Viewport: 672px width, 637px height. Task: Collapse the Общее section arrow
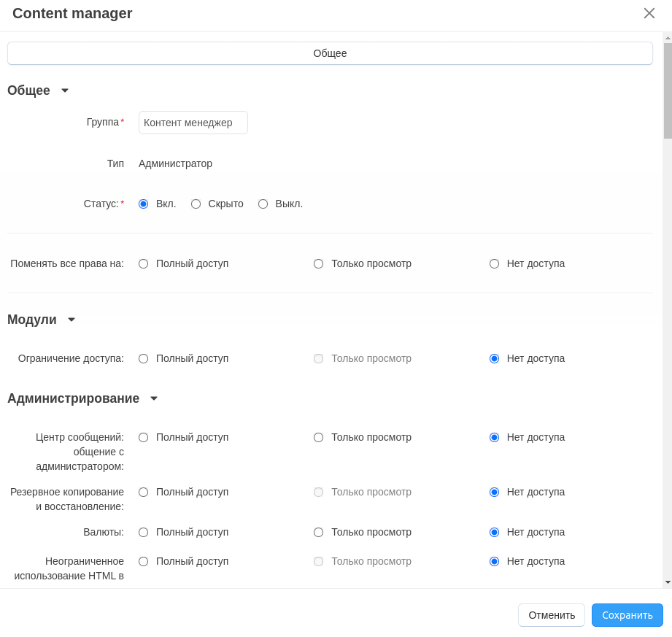[x=65, y=90]
